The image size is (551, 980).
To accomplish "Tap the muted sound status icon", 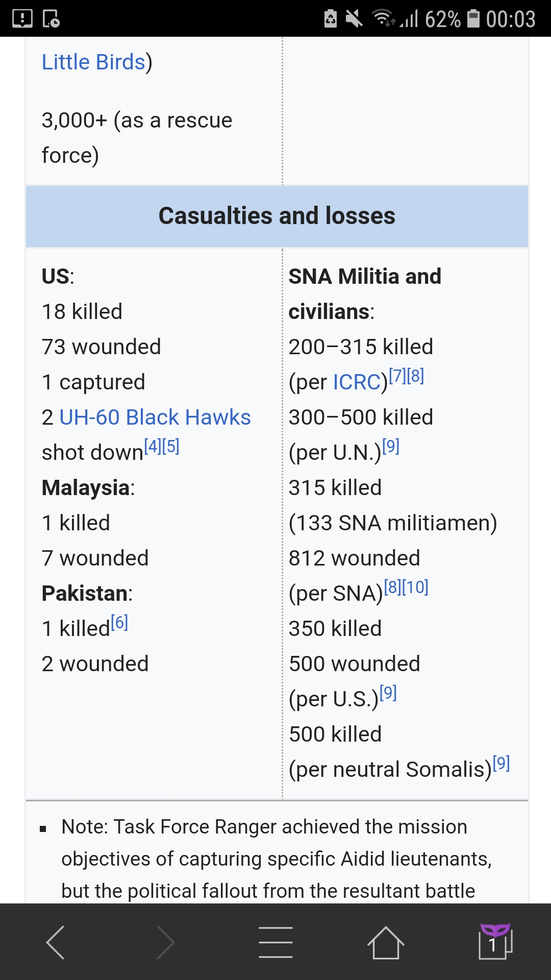I will pos(354,19).
